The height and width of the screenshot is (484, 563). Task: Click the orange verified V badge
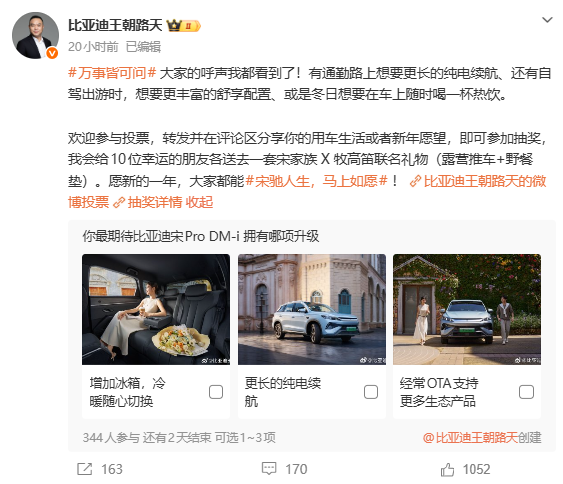click(52, 53)
